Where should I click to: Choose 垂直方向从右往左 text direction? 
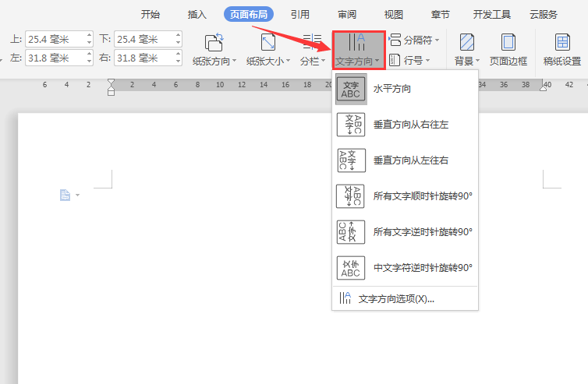(x=405, y=125)
